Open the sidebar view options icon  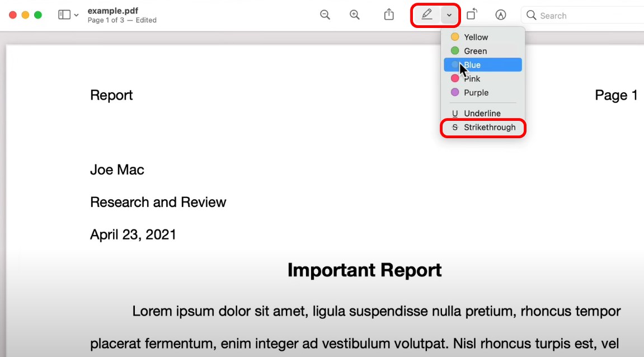click(x=63, y=15)
